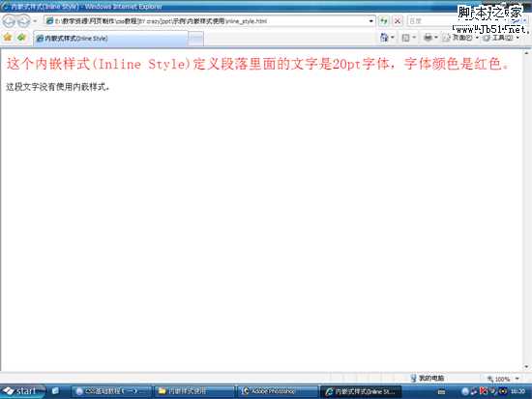Click the language bar keyboard icon in taskbar
The width and height of the screenshot is (532, 399).
441,392
